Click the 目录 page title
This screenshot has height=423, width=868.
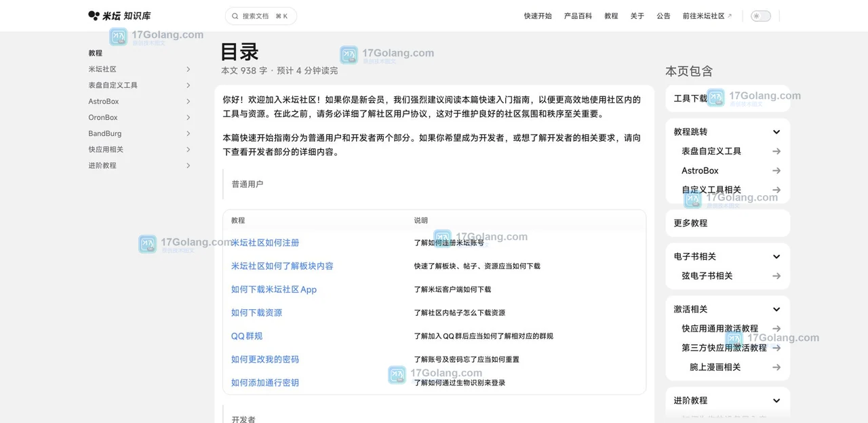239,52
